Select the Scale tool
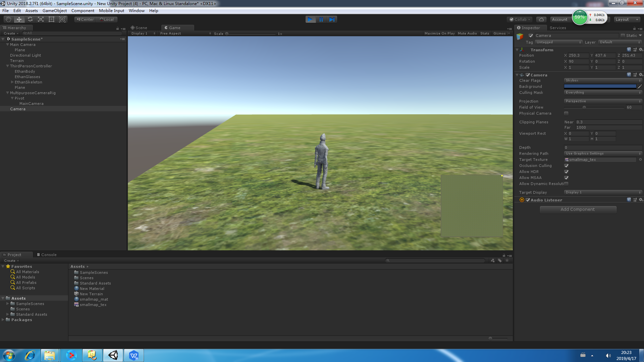Screen dimensions: 644x362 click(41, 19)
